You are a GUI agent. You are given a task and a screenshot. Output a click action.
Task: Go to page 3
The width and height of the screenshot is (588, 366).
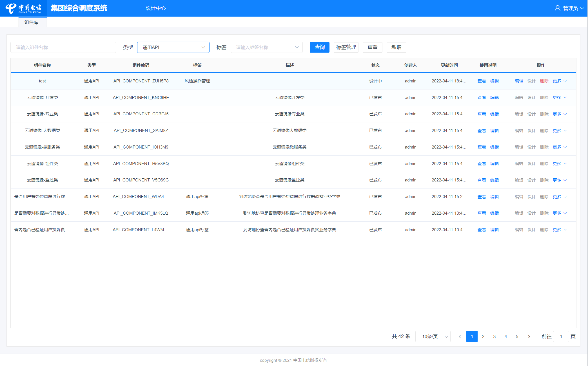pos(495,336)
